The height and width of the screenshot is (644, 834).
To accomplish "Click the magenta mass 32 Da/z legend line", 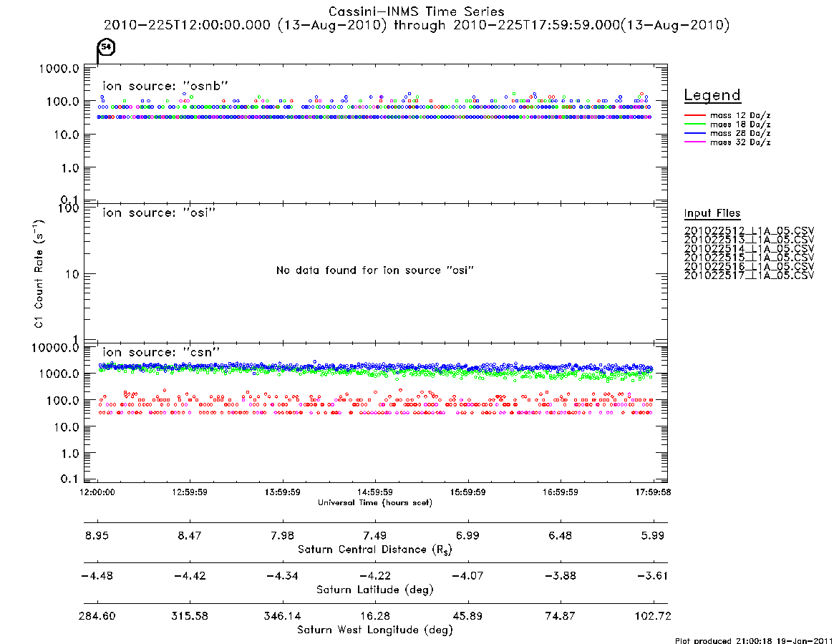I will (x=694, y=142).
